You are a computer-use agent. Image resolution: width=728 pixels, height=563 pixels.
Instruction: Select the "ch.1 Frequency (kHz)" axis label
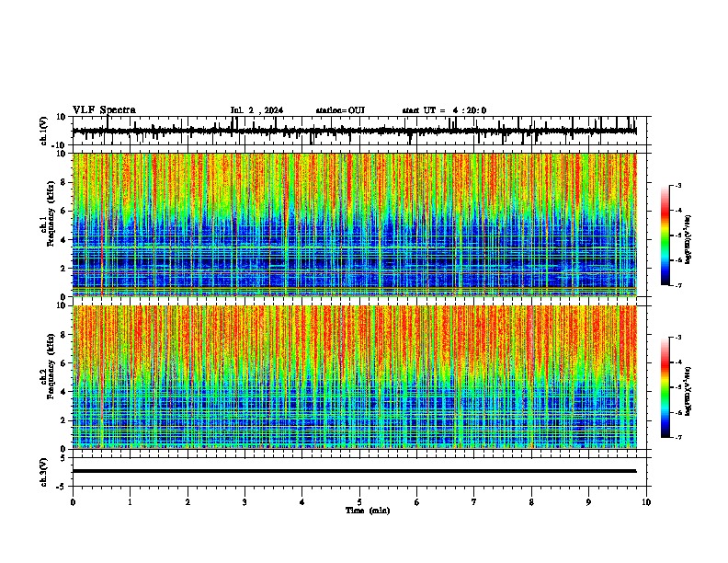(48, 213)
